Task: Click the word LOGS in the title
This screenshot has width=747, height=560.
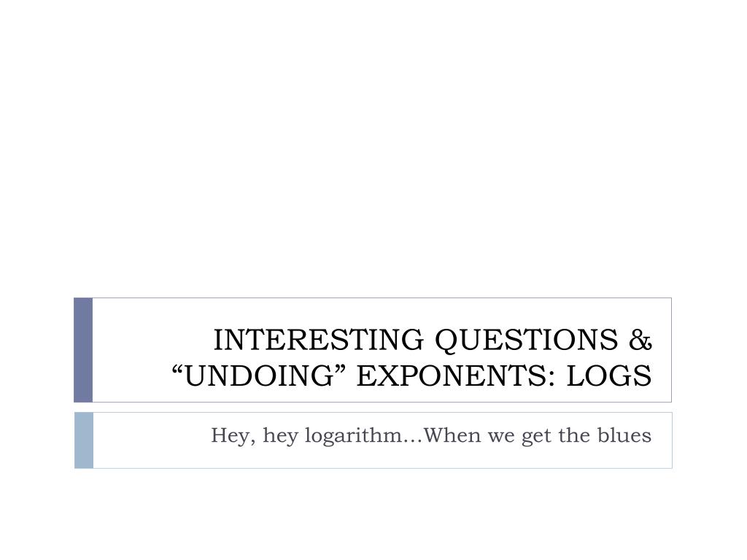Action: click(x=609, y=376)
